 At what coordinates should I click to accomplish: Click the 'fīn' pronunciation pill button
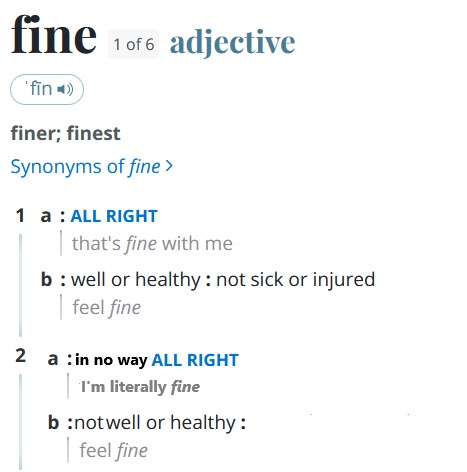pyautogui.click(x=47, y=89)
